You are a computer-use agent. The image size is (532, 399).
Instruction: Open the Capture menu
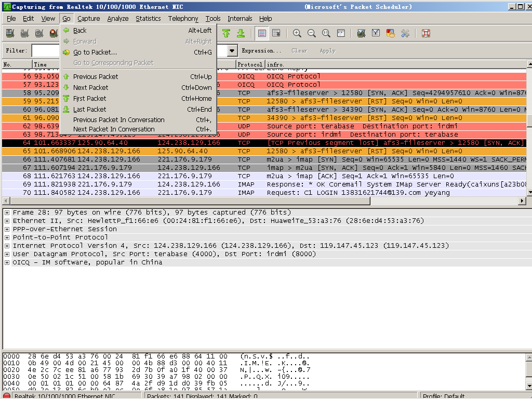coord(88,19)
